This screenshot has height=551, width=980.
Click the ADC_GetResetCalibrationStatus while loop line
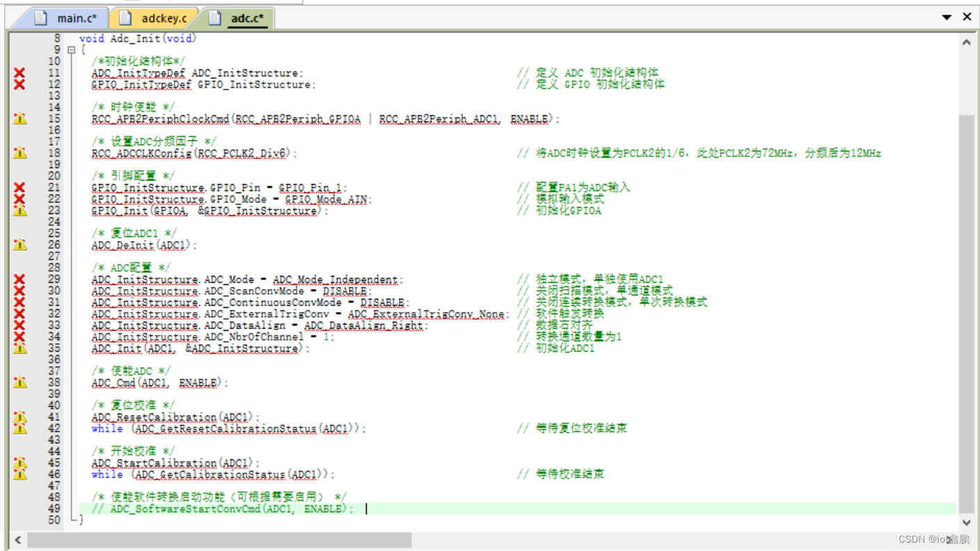click(x=229, y=429)
